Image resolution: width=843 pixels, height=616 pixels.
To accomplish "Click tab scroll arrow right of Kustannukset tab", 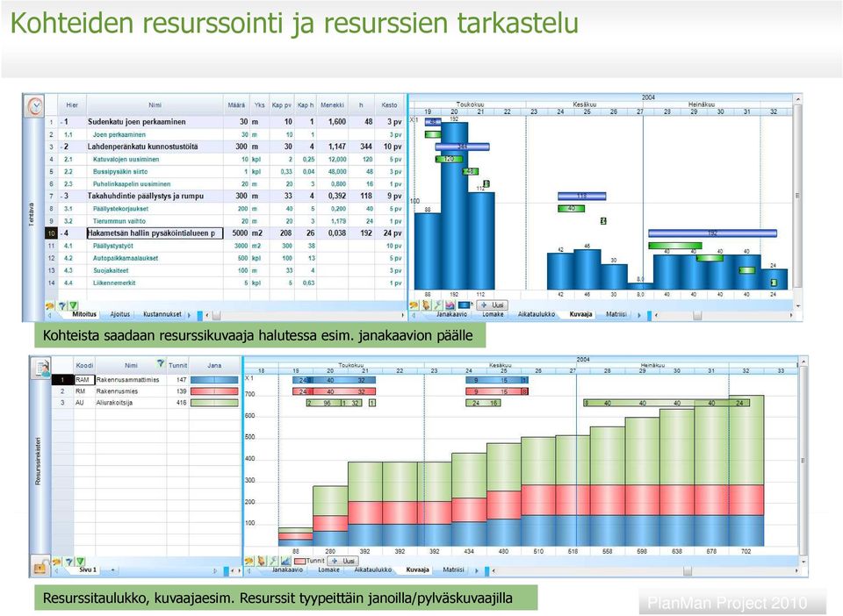I will coord(189,315).
